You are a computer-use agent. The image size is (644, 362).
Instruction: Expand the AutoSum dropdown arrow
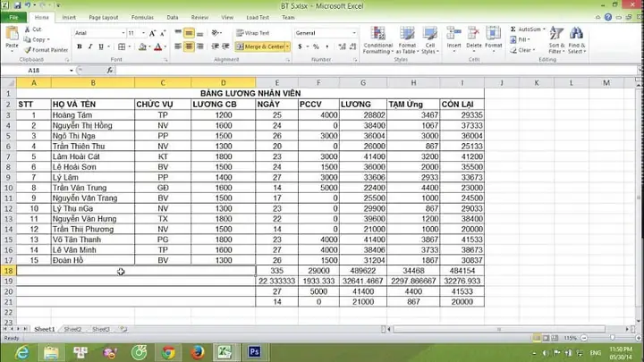[x=544, y=29]
